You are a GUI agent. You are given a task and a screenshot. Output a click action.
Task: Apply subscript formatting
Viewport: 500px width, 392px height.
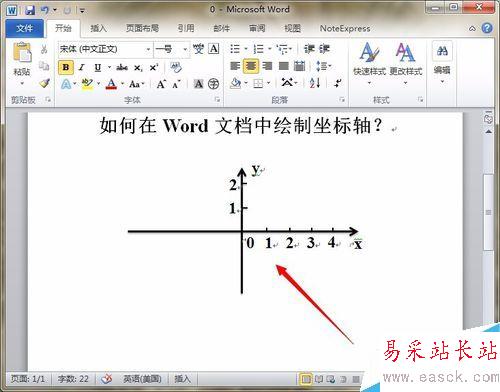pos(138,68)
